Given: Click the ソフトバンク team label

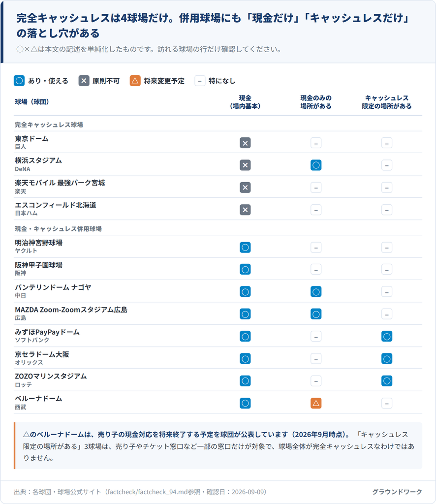Looking at the screenshot, I should pos(32,340).
